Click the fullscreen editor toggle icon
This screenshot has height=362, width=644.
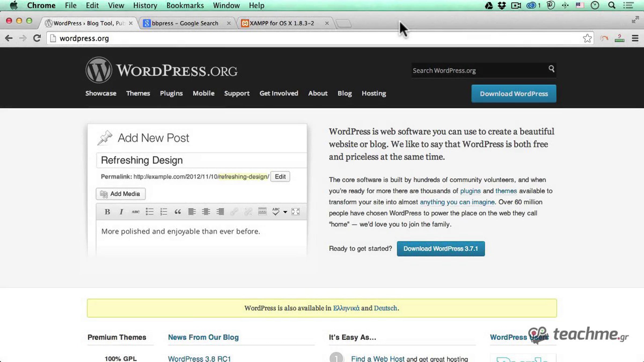pyautogui.click(x=295, y=212)
